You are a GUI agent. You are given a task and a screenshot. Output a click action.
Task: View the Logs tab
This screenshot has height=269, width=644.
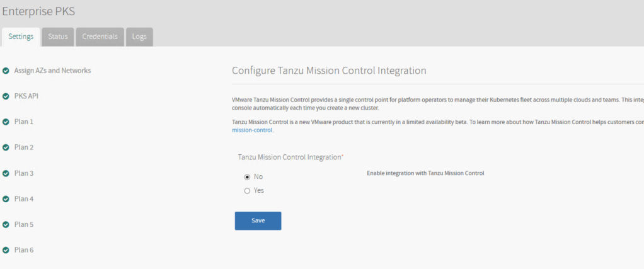(x=139, y=37)
